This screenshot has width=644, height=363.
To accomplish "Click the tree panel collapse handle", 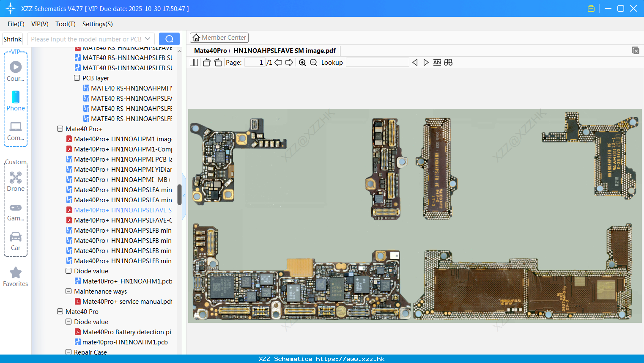I will click(184, 196).
